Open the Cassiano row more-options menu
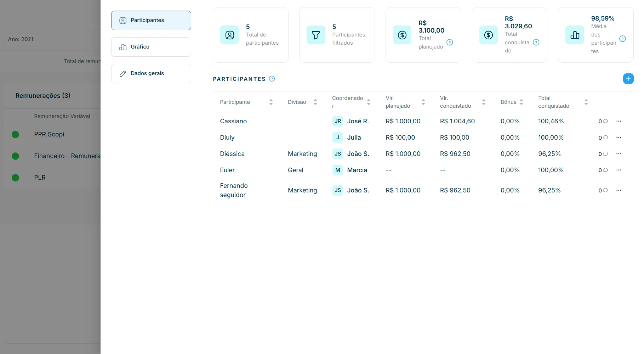Viewport: 644px width, 354px height. coord(619,121)
